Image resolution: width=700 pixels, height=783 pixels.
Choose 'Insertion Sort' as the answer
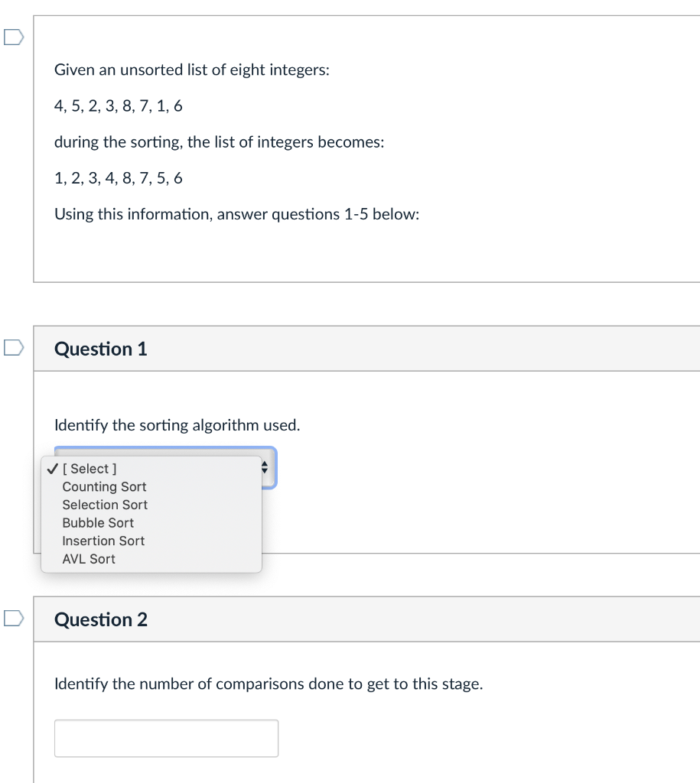103,541
